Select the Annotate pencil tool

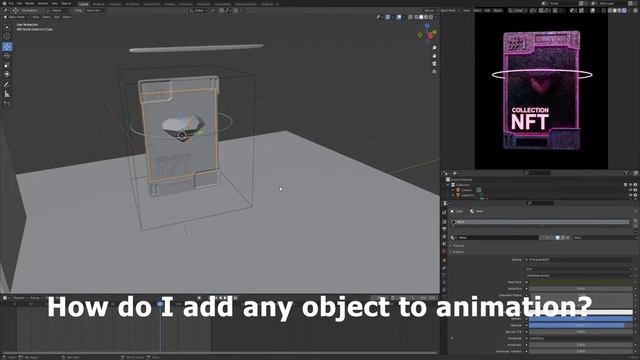point(7,84)
